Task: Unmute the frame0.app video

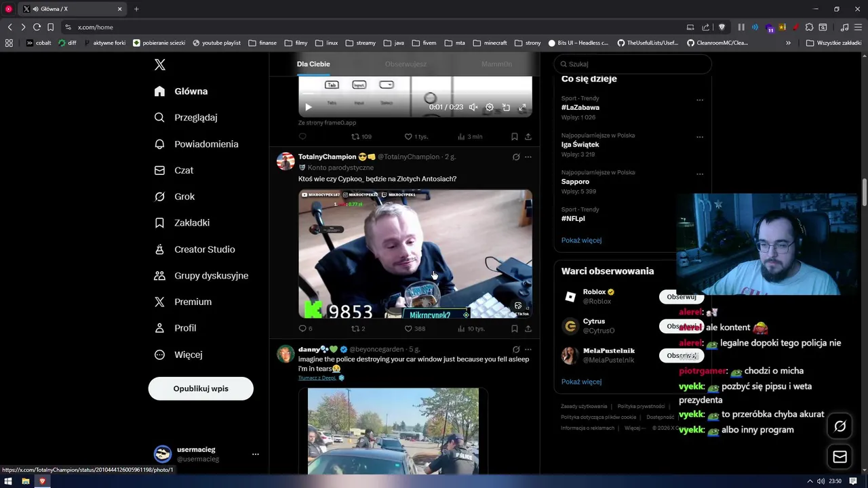Action: click(473, 107)
